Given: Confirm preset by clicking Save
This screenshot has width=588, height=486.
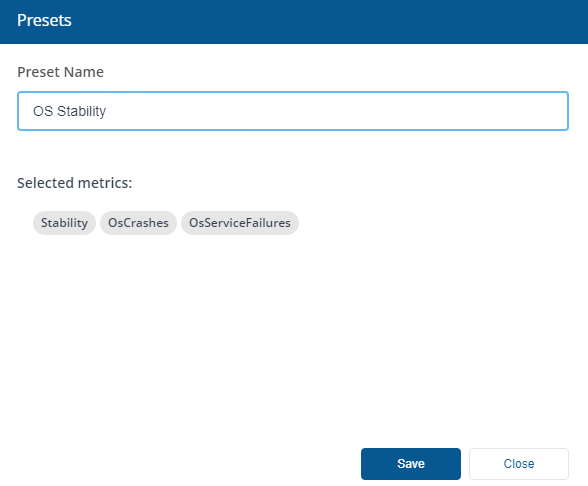Looking at the screenshot, I should [411, 464].
